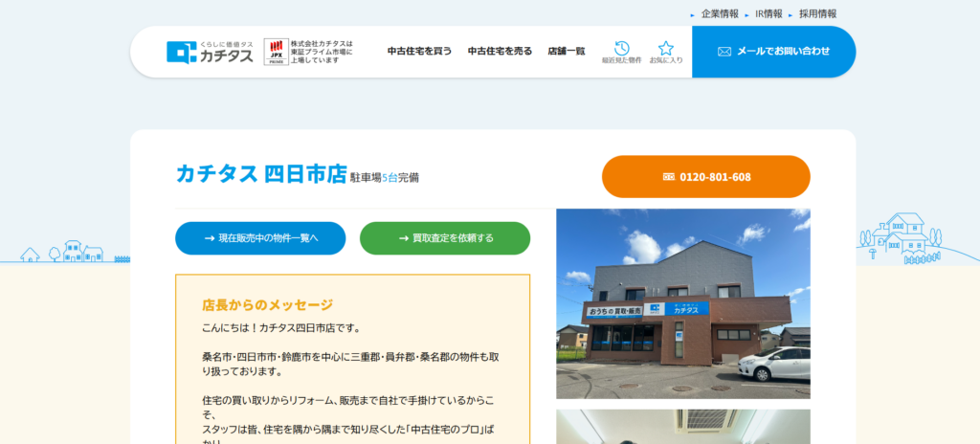
Task: Open 現在販売中の物件一覧へ button
Action: click(260, 238)
